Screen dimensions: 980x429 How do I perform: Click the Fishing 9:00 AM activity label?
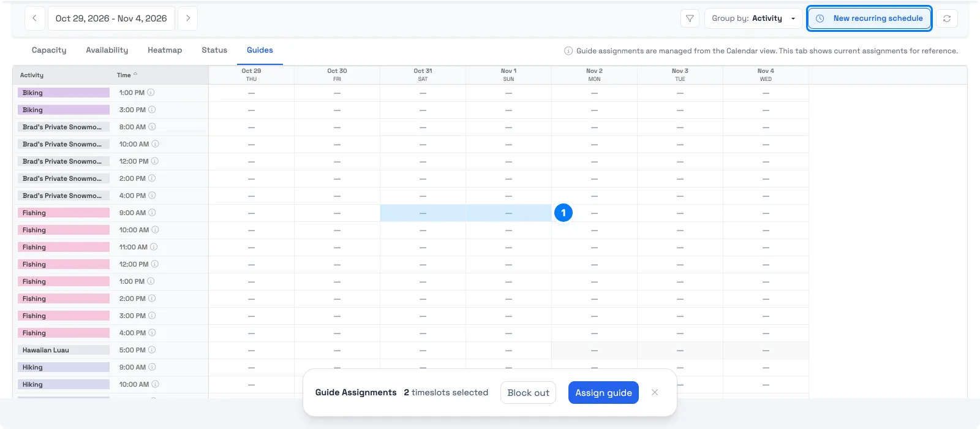point(64,213)
